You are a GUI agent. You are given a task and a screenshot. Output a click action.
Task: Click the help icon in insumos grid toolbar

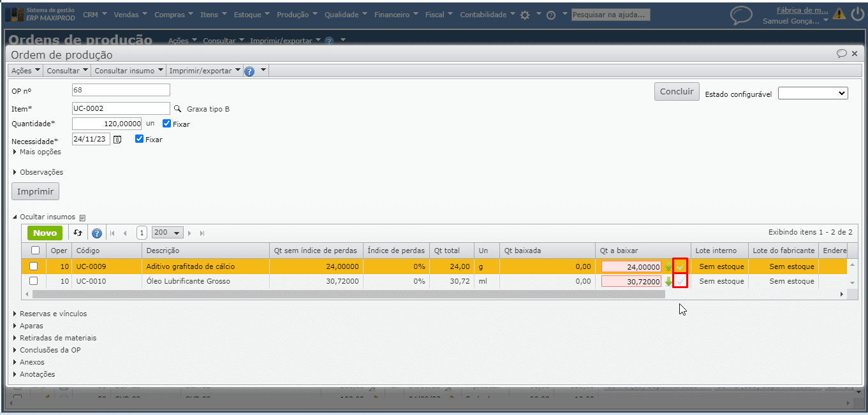point(97,233)
